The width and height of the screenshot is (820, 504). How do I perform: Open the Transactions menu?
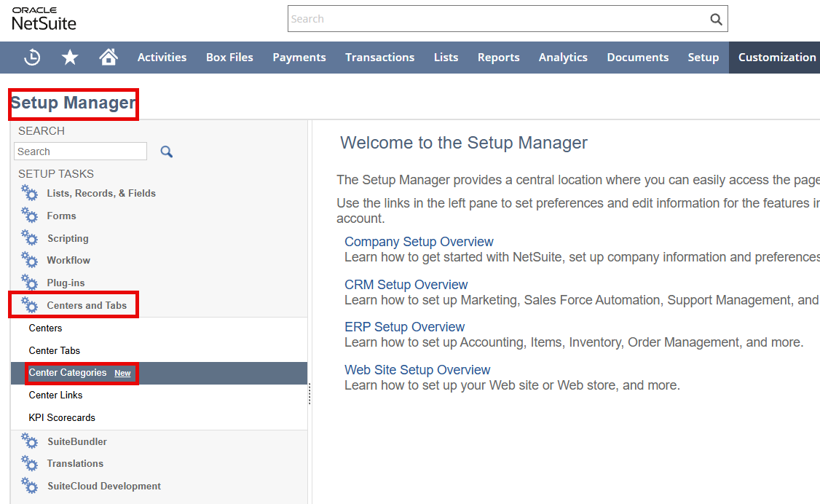click(x=379, y=58)
